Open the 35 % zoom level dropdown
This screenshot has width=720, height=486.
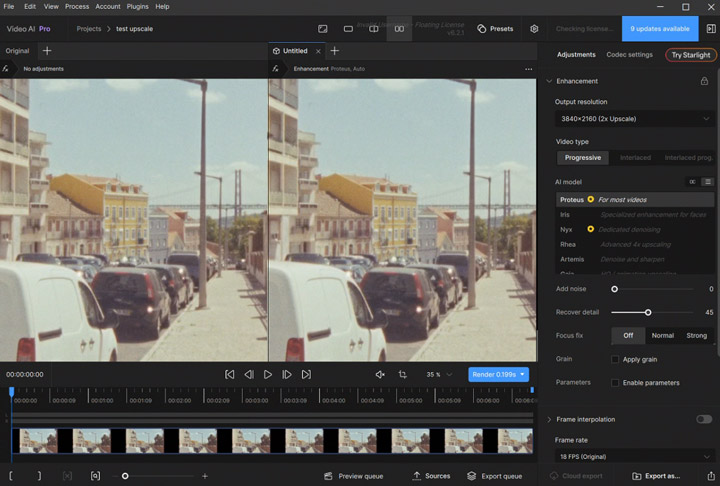pos(439,374)
